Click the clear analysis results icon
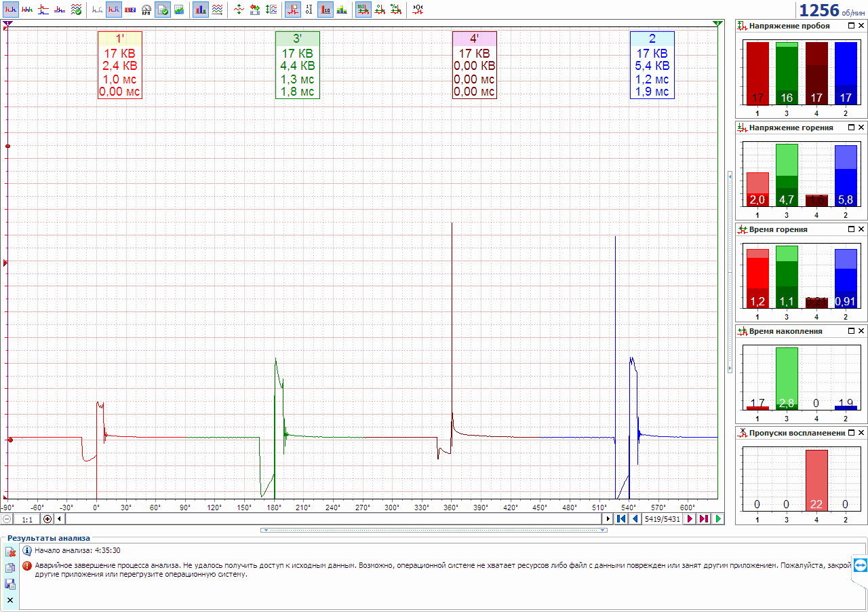 pyautogui.click(x=10, y=553)
